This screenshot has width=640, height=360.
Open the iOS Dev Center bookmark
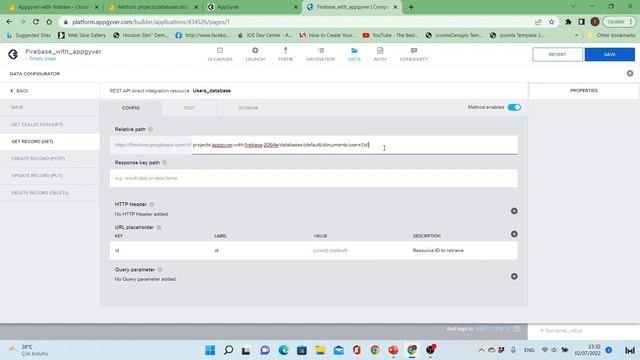(264, 36)
